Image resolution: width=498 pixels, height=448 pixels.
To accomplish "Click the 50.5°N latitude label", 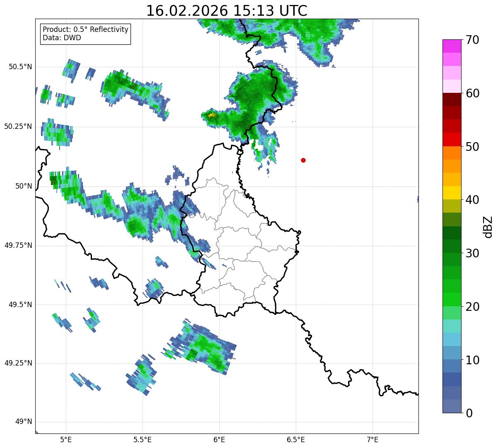I will (20, 67).
